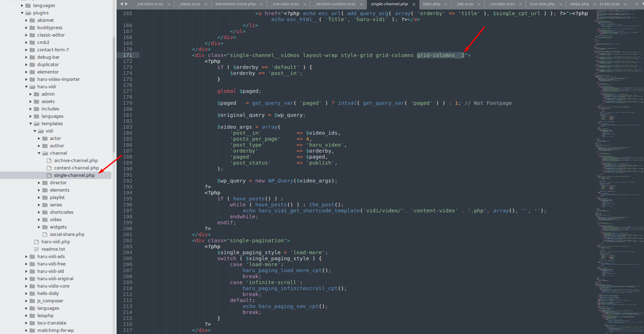Expand the includes folder arrow
The image size is (644, 334).
[x=31, y=109]
